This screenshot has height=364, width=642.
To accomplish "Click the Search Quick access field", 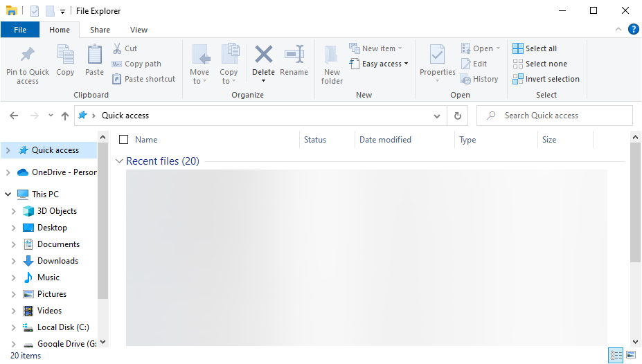I will pyautogui.click(x=555, y=116).
